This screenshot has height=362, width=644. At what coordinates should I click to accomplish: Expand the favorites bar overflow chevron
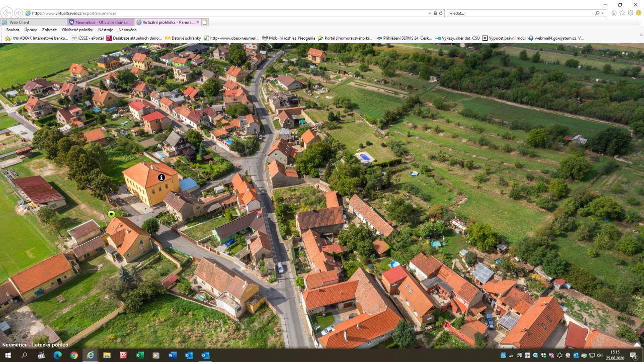640,36
